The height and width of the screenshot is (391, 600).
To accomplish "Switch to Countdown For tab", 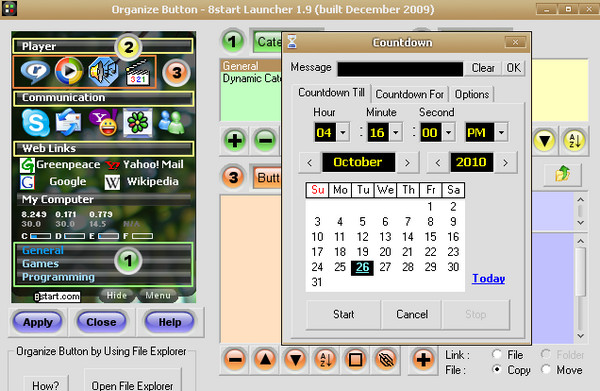I will pyautogui.click(x=409, y=94).
